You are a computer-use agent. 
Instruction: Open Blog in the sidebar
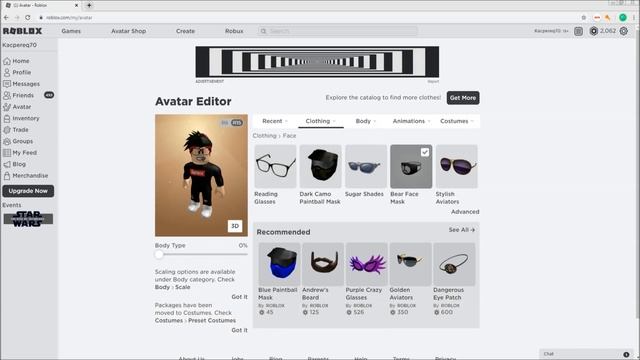click(15, 164)
